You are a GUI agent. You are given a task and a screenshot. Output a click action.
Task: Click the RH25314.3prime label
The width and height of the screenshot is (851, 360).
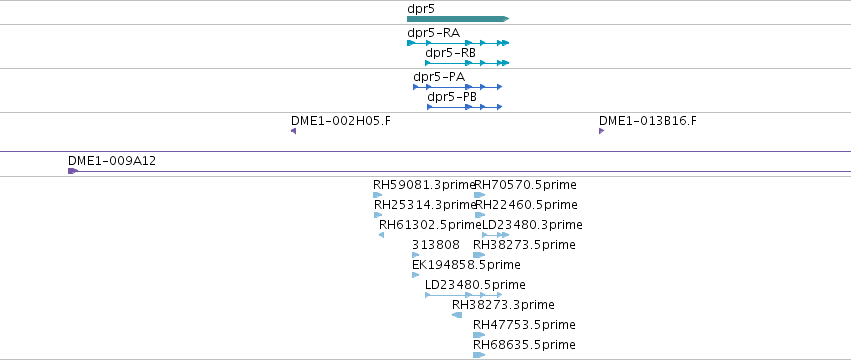[x=425, y=205]
